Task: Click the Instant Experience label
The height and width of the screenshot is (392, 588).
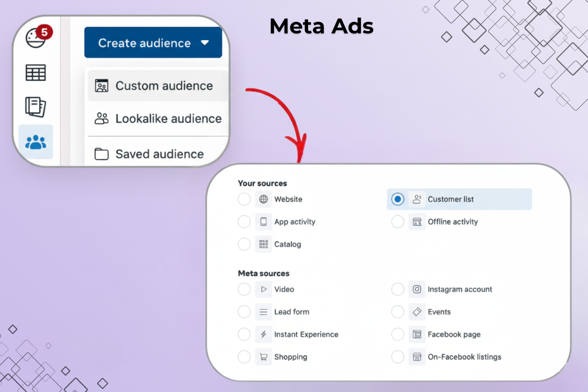Action: pyautogui.click(x=306, y=335)
